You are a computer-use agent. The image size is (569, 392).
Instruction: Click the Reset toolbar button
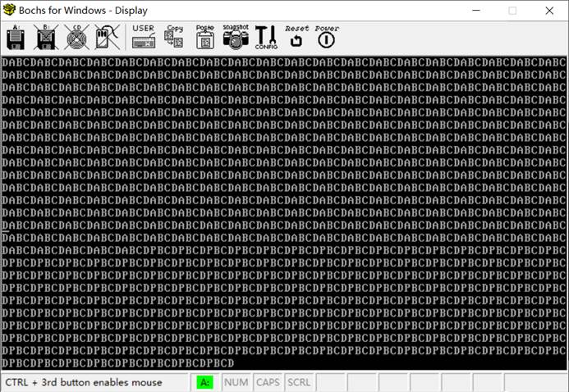296,37
